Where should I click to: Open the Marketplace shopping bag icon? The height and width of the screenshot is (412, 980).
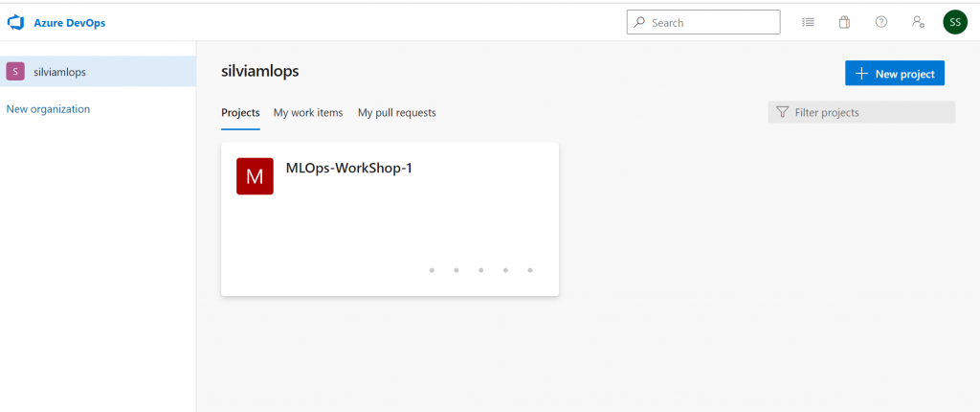coord(844,23)
